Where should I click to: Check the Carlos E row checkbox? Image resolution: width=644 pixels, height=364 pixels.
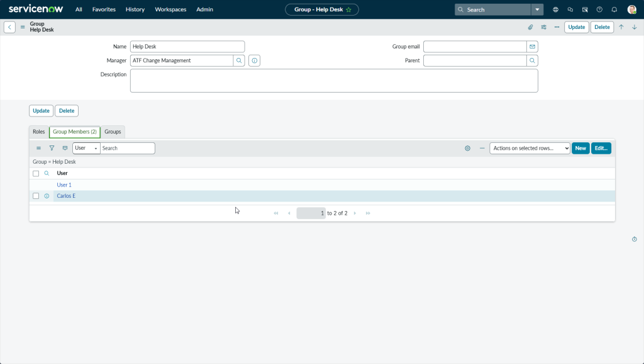(36, 196)
